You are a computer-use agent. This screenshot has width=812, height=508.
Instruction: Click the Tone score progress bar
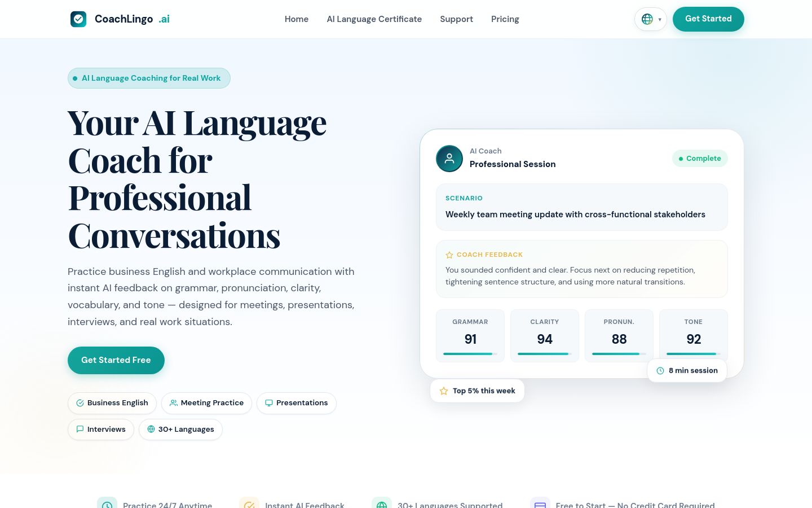(694, 354)
